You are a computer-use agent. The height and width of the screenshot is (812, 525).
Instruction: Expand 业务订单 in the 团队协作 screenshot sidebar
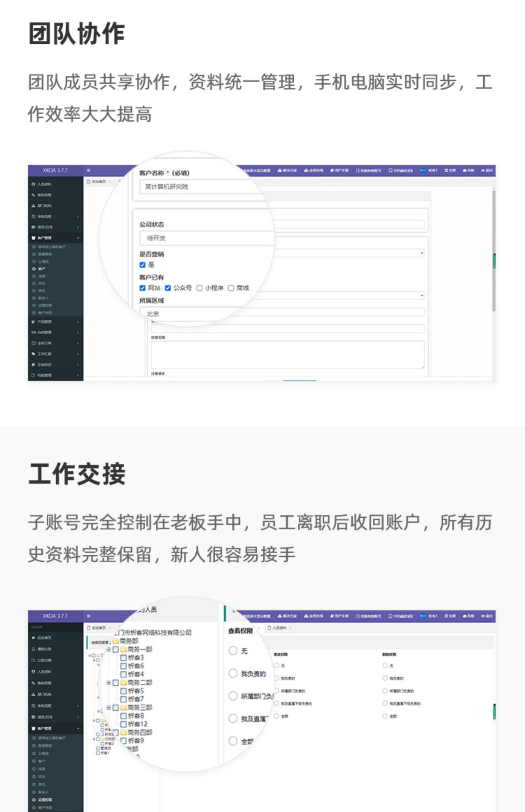point(55,343)
